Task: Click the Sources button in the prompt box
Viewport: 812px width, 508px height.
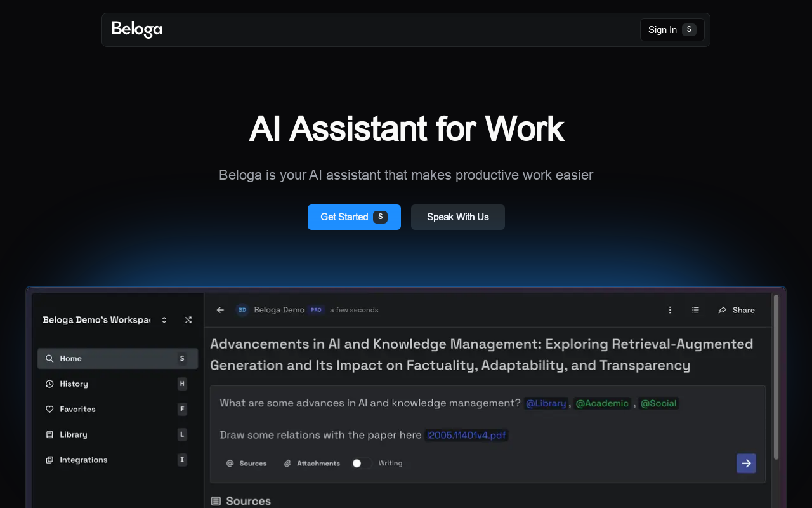Action: coord(247,464)
